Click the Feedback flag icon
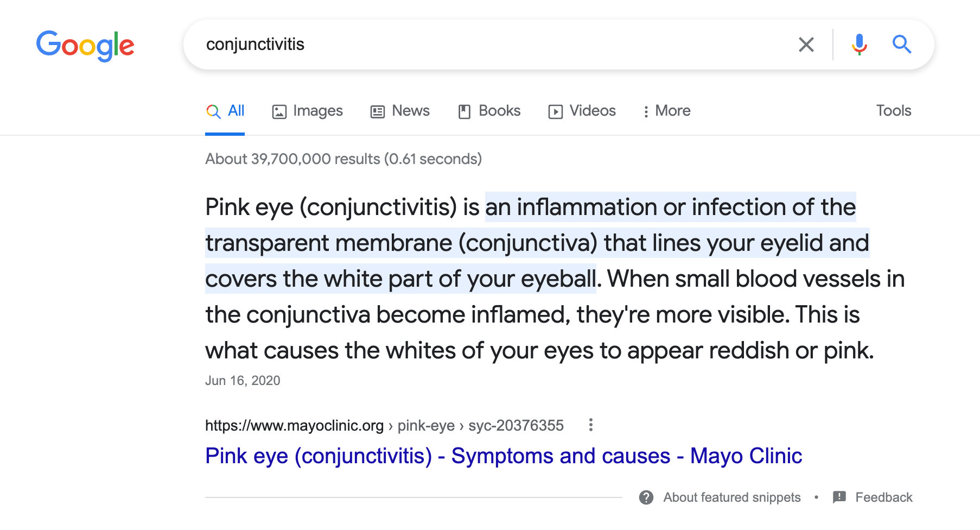980x530 pixels. (839, 497)
